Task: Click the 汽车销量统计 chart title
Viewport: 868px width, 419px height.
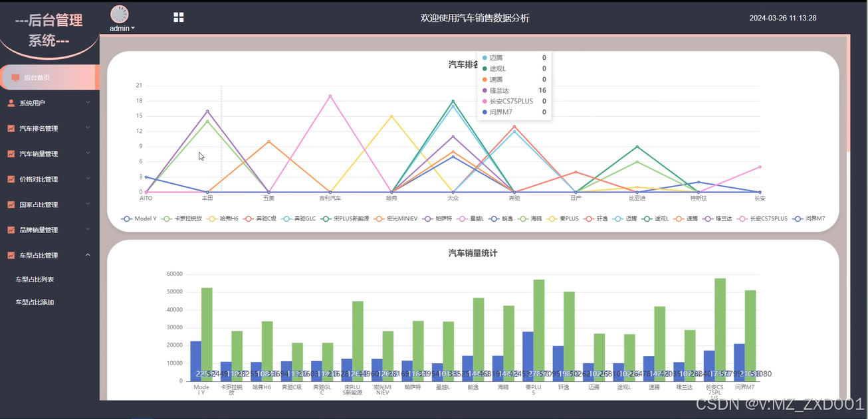Action: (473, 253)
